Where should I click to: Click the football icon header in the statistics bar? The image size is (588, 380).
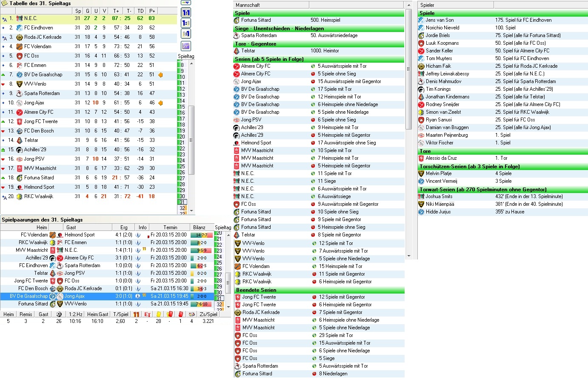pos(59,314)
